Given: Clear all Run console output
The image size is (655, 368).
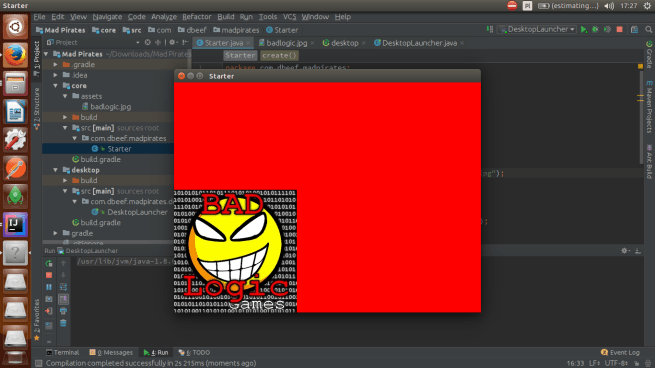Looking at the screenshot, I should 63,323.
